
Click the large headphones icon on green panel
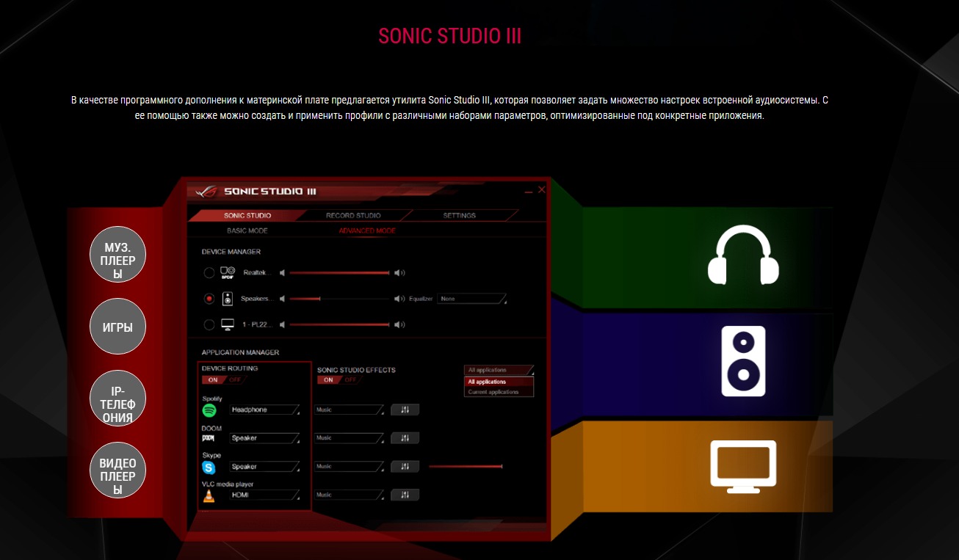tap(743, 255)
